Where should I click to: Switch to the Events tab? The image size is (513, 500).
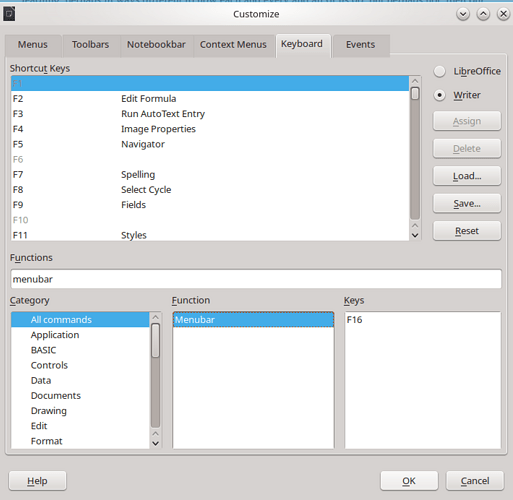tap(361, 45)
